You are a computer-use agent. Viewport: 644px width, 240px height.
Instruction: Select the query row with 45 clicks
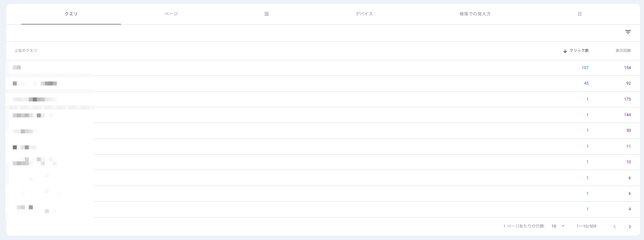(323, 83)
